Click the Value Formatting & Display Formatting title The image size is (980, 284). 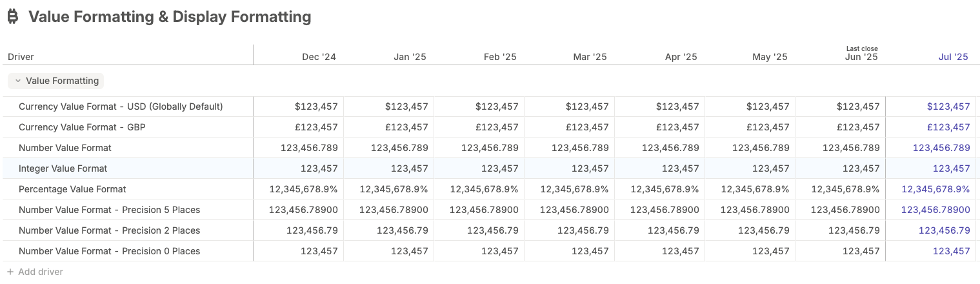click(170, 17)
